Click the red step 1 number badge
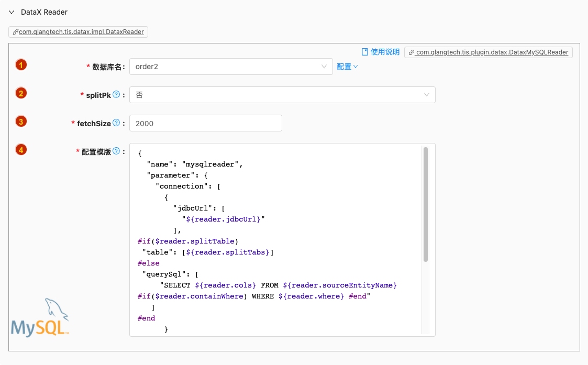The image size is (588, 365). click(21, 65)
